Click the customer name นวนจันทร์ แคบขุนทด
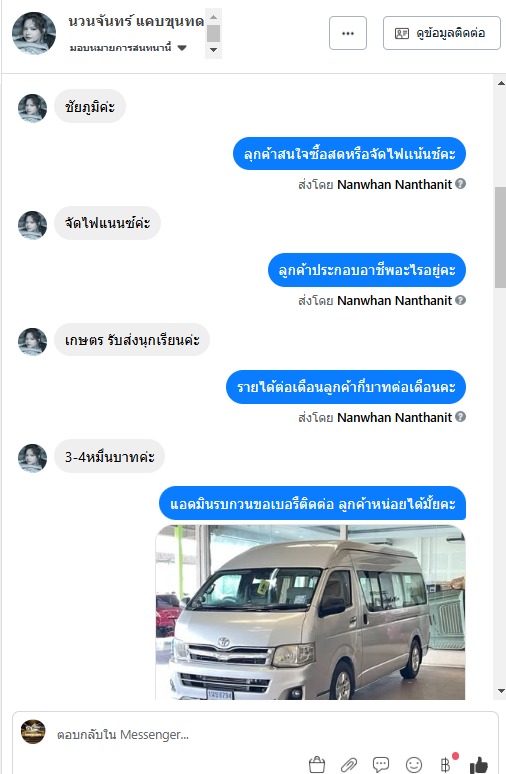 136,21
